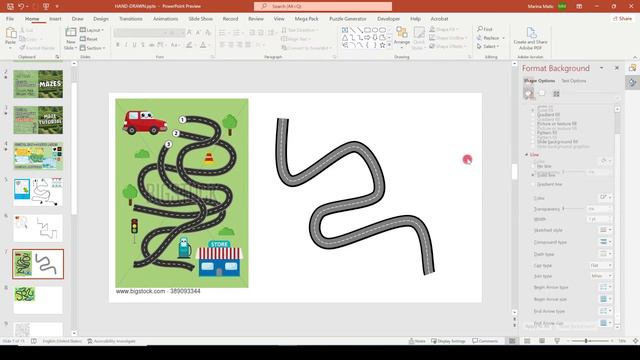Open Cap type dropdown
Image resolution: width=640 pixels, height=360 pixels.
[601, 265]
